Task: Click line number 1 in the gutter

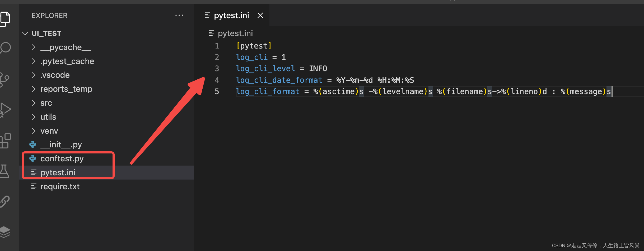Action: point(217,46)
